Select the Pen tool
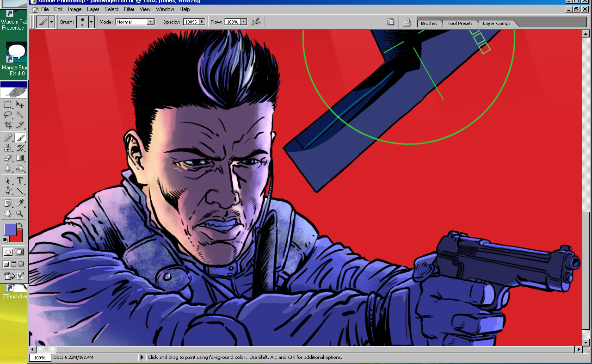 [x=8, y=191]
